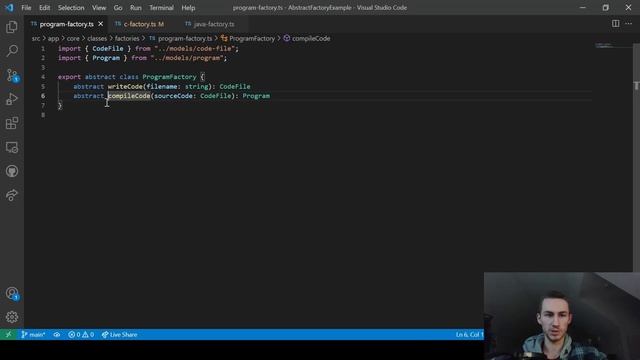Expand the classes breadcrumb
Viewport: 640px width, 360px height.
pyautogui.click(x=97, y=38)
